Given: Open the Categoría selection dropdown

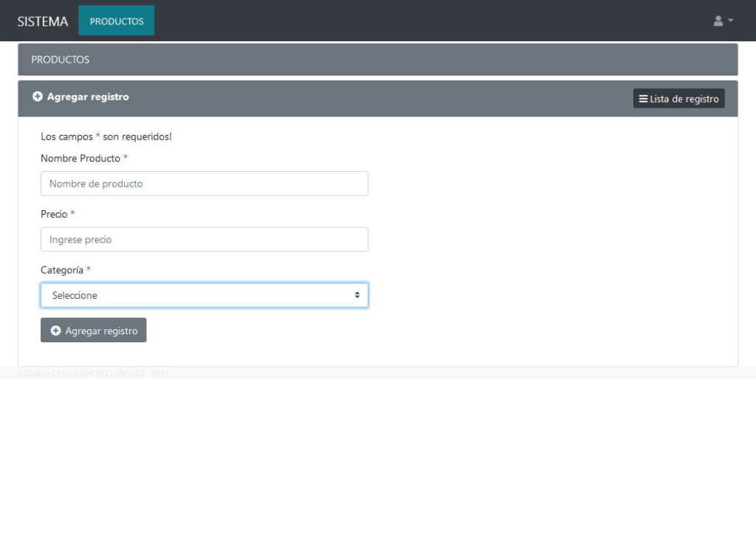Looking at the screenshot, I should point(205,294).
